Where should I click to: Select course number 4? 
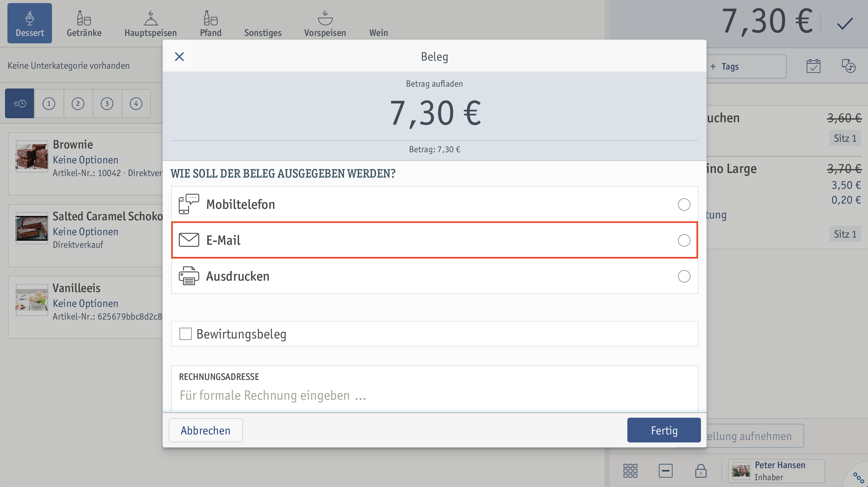point(136,103)
